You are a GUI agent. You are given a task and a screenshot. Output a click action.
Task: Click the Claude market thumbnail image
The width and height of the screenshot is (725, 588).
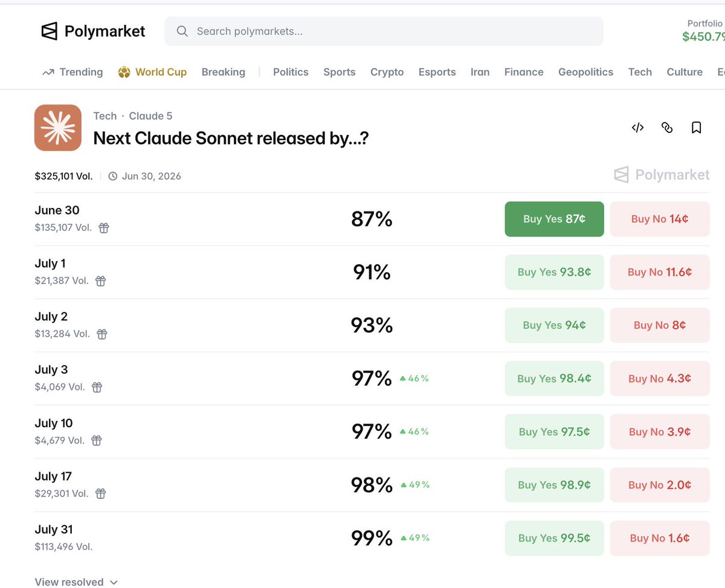coord(58,128)
